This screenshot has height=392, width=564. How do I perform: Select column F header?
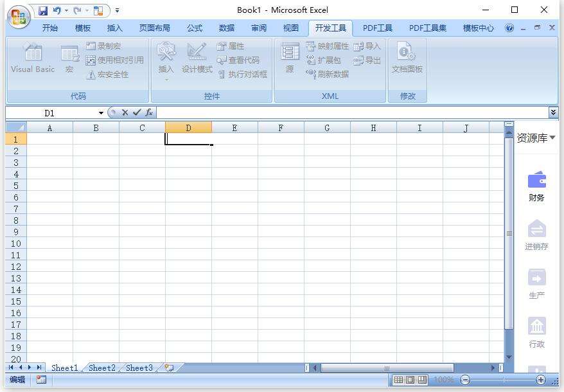tap(281, 128)
